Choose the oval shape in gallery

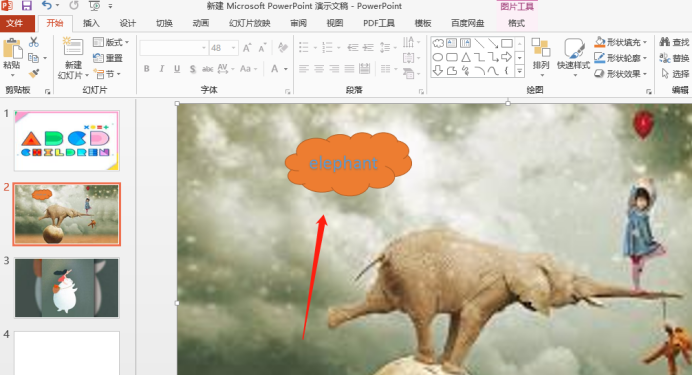click(438, 57)
